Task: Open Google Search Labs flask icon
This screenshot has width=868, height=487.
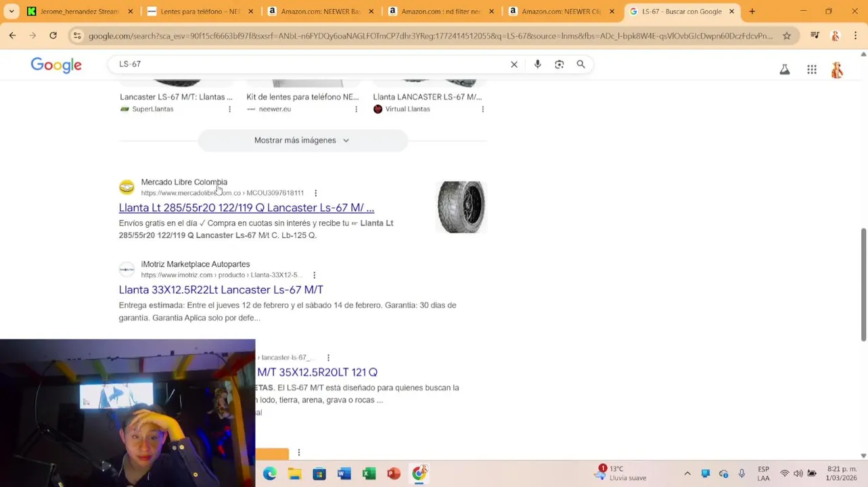Action: (785, 69)
